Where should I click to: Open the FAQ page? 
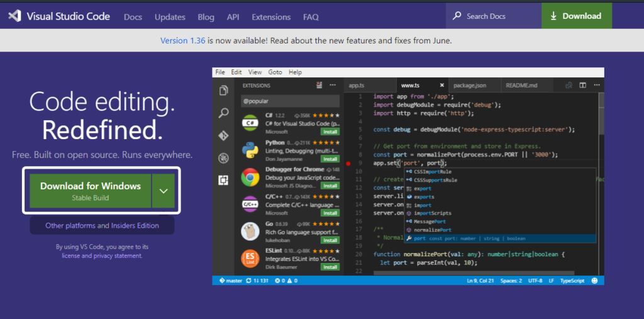pyautogui.click(x=311, y=17)
